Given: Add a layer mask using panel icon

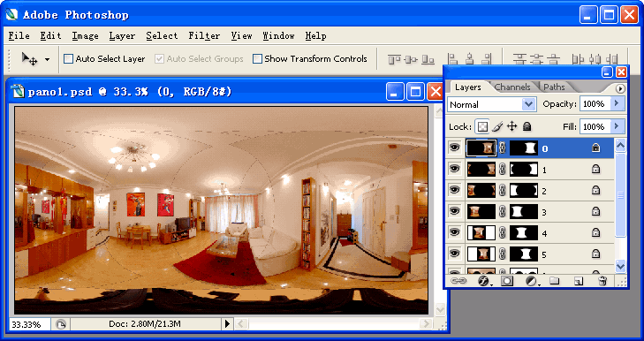Looking at the screenshot, I should coord(507,281).
